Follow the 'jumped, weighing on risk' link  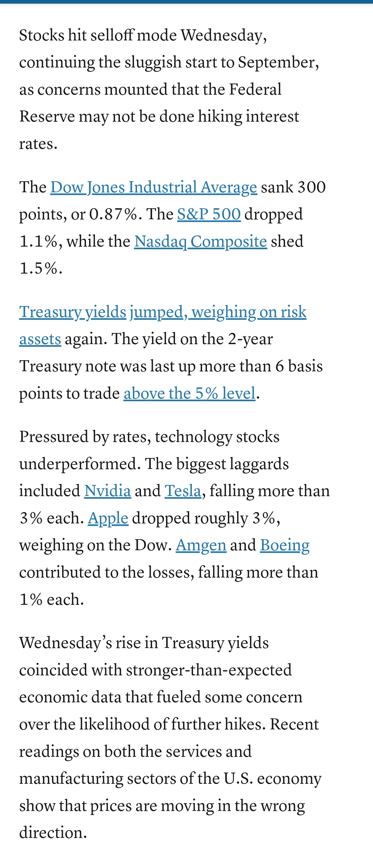[x=218, y=312]
